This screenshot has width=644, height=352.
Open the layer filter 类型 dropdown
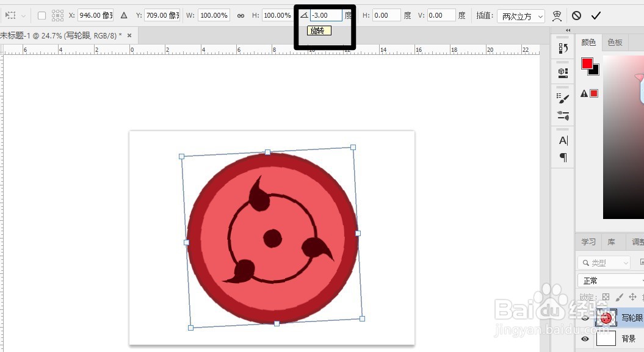[604, 262]
